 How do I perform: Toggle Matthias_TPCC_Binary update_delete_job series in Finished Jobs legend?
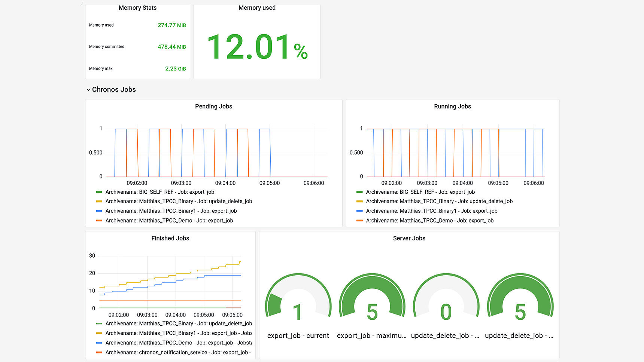click(178, 324)
